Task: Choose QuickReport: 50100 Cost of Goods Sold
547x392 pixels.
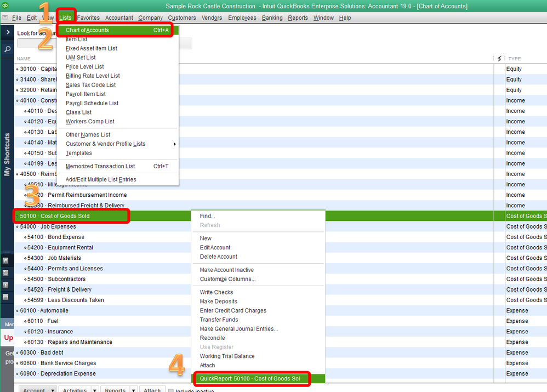Action: pos(259,379)
